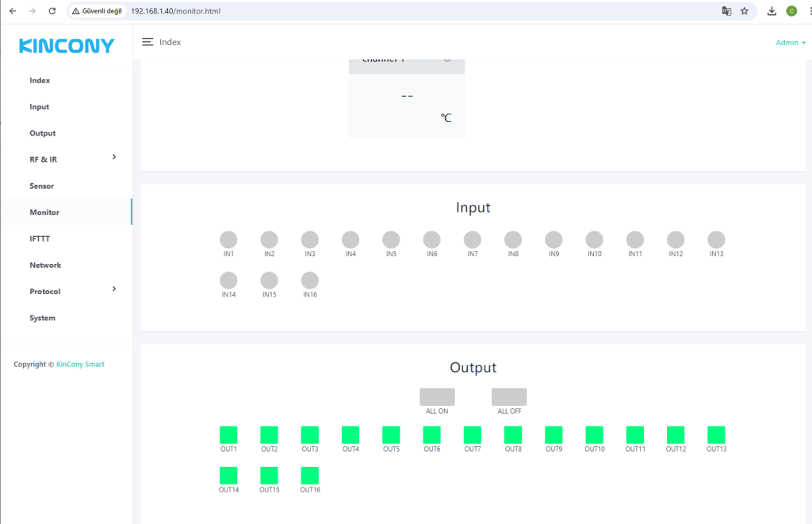
Task: Open the Sensor page in sidebar
Action: [42, 186]
